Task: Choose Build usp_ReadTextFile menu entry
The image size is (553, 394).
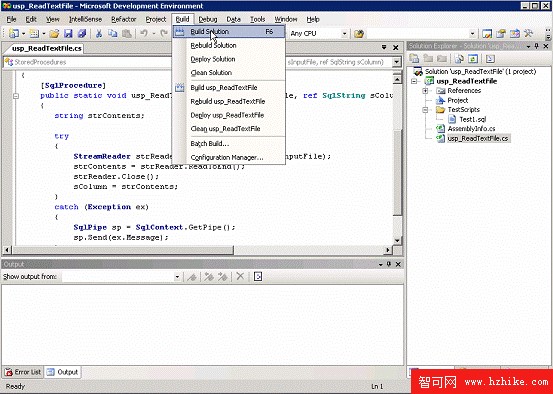Action: pos(229,88)
